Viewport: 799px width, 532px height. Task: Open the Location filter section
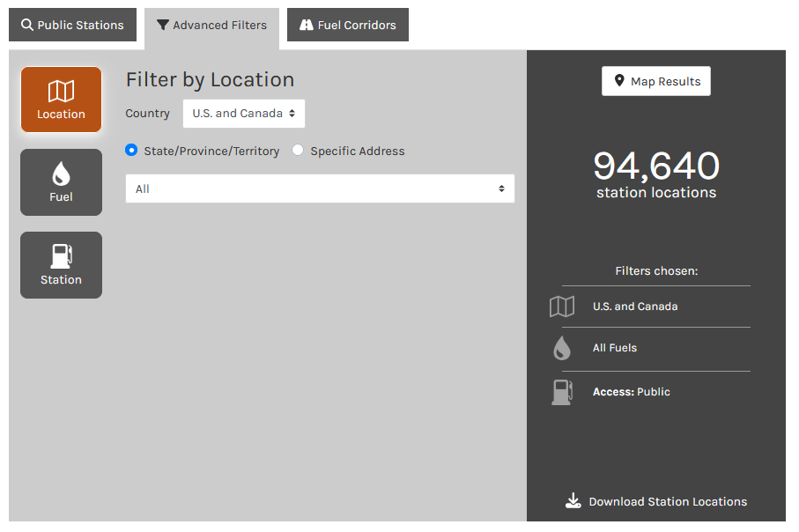pyautogui.click(x=61, y=100)
